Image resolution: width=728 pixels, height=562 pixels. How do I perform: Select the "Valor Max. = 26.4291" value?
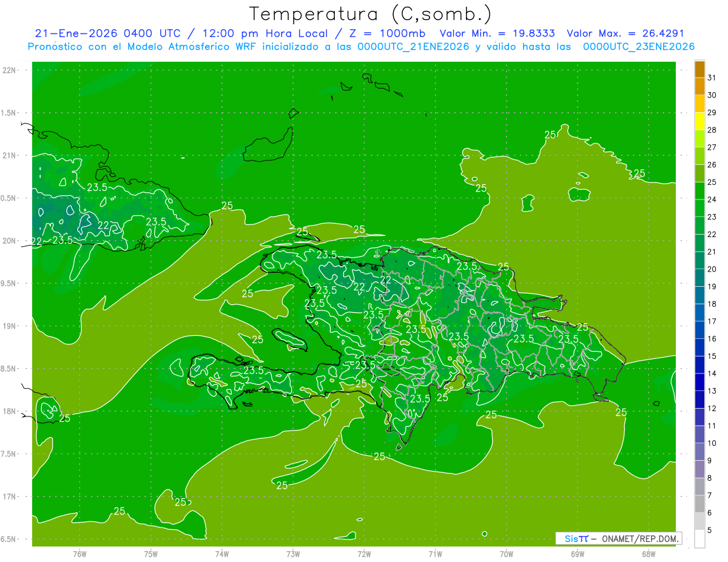click(x=625, y=33)
